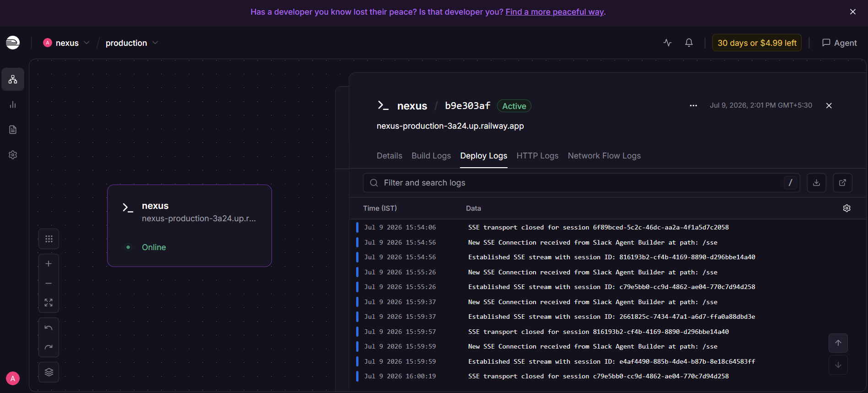Click the deployment timestamp Jul 9, 2026
The image size is (868, 393).
(761, 105)
